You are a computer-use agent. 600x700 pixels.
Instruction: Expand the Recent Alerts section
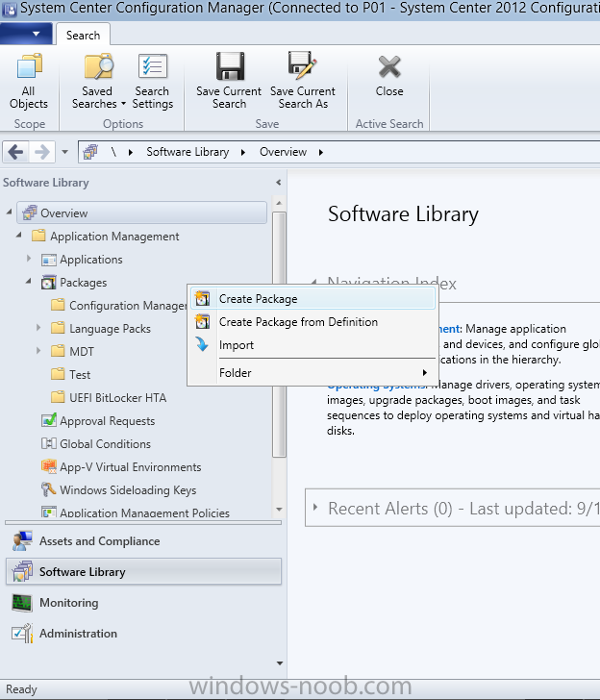[x=315, y=507]
